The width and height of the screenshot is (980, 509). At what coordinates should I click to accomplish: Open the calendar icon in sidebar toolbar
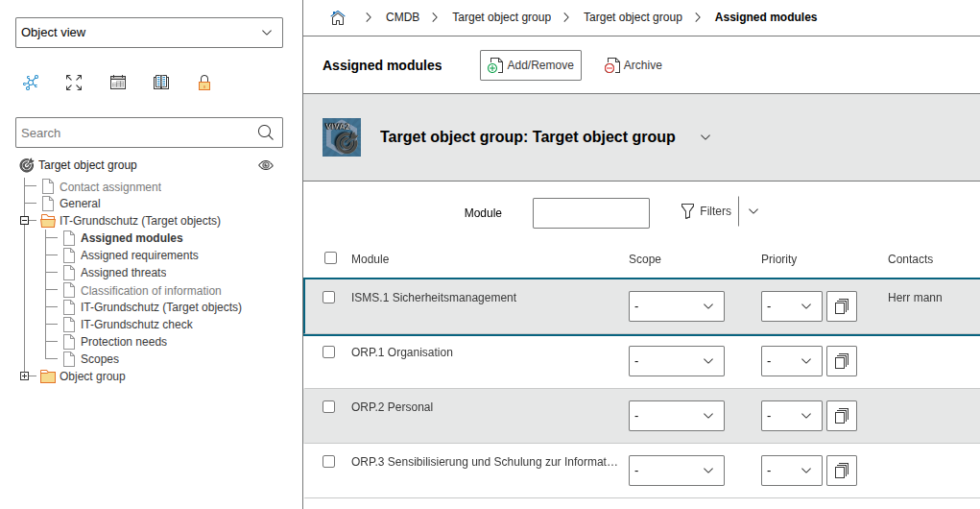pos(117,83)
